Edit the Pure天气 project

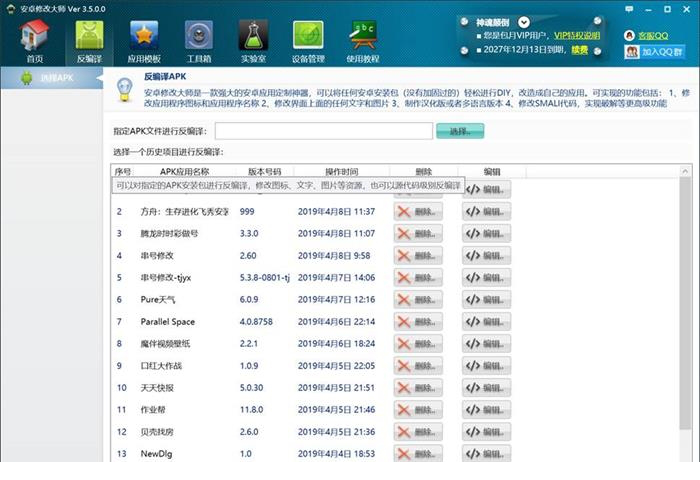[486, 299]
